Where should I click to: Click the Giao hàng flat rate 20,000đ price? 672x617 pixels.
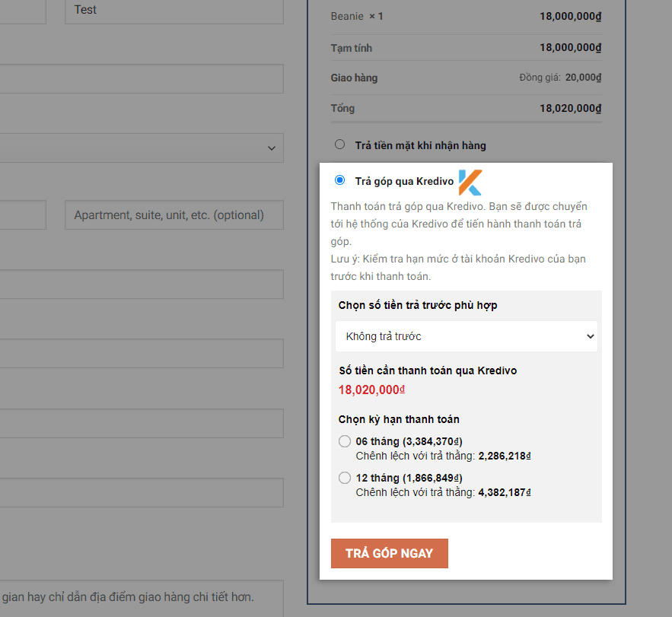tap(584, 77)
